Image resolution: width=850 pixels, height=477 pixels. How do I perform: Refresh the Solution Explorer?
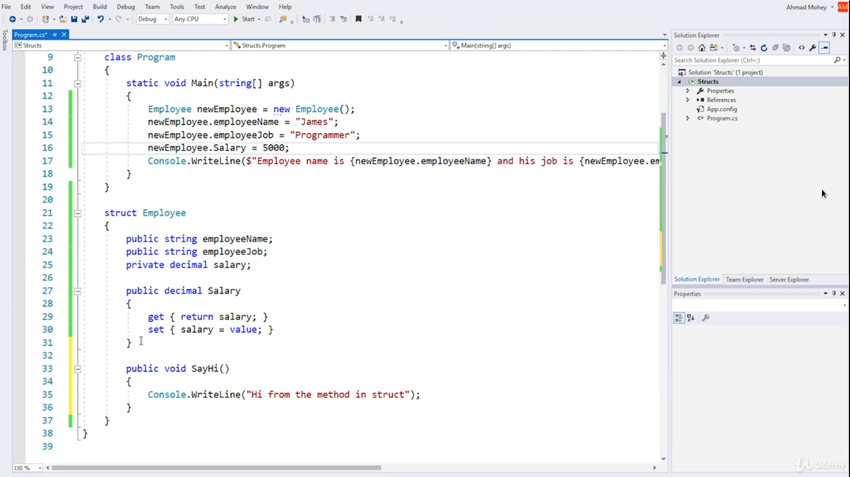tap(764, 48)
